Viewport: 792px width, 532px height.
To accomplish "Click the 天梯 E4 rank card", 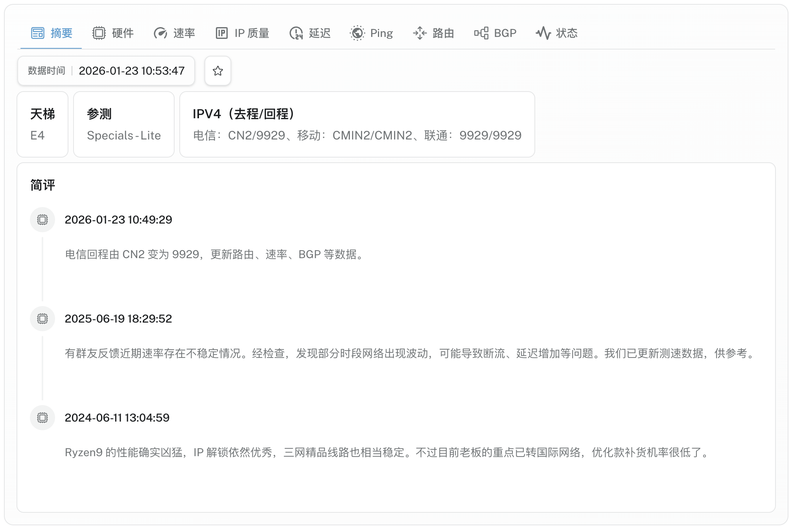I will 42,124.
